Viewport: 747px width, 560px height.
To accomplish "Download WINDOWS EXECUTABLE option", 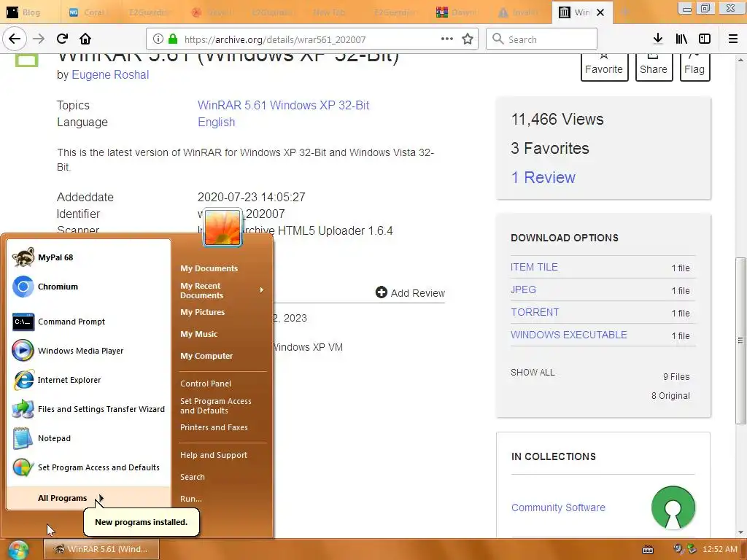I will click(569, 335).
